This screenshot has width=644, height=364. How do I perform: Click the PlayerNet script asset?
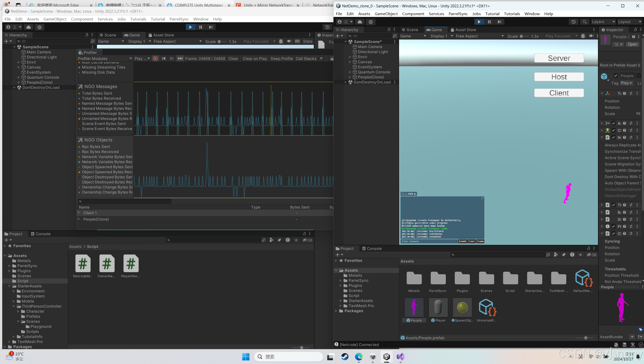point(131,266)
